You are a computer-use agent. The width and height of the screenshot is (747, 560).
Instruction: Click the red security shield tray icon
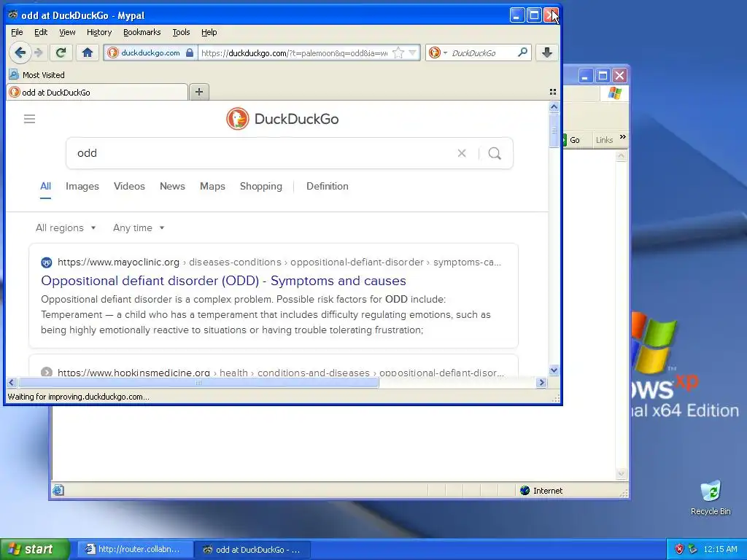tap(679, 549)
